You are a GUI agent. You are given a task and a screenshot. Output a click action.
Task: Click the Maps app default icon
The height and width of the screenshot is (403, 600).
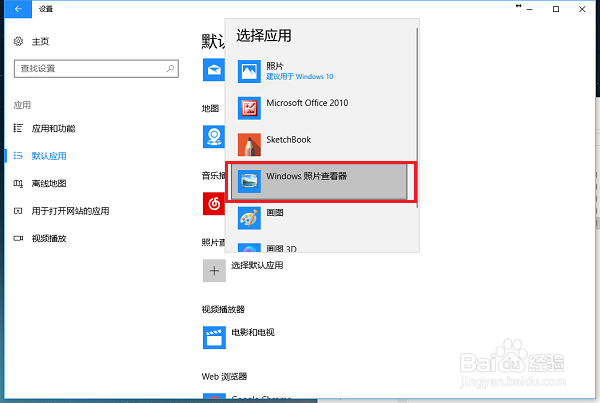(x=214, y=137)
